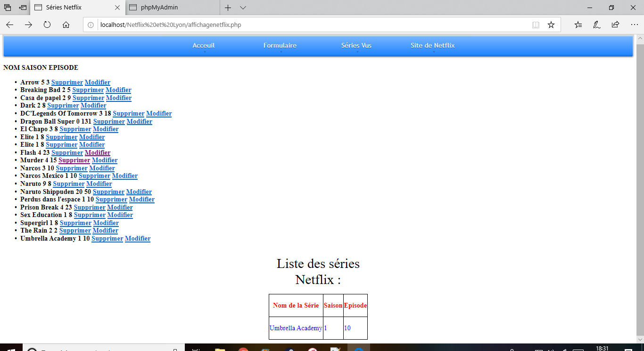Edit Umbrella Academy via Modifier
The height and width of the screenshot is (351, 644).
point(138,238)
